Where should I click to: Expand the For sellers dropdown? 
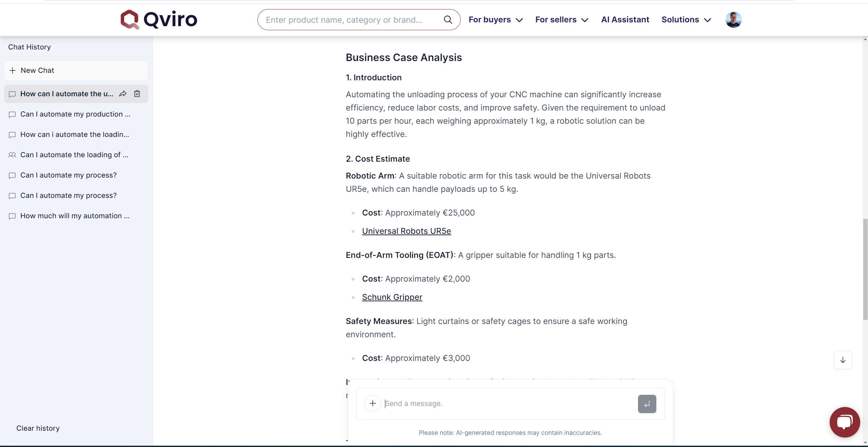point(562,20)
